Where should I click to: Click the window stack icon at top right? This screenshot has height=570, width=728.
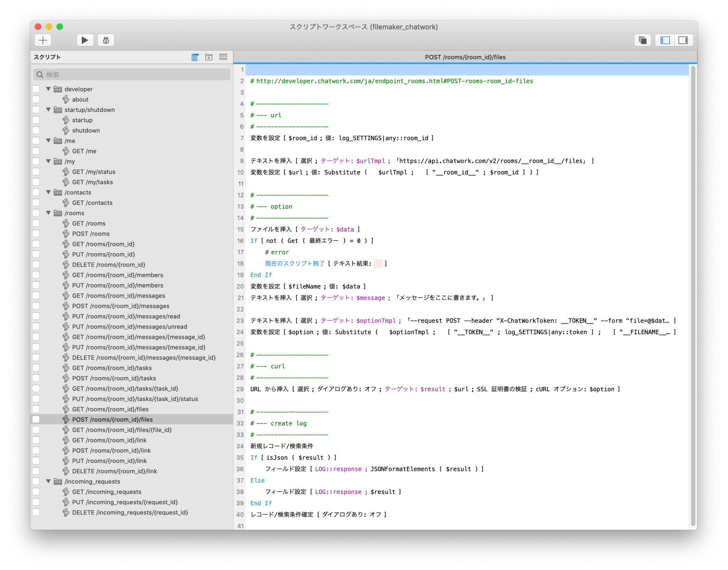[642, 40]
